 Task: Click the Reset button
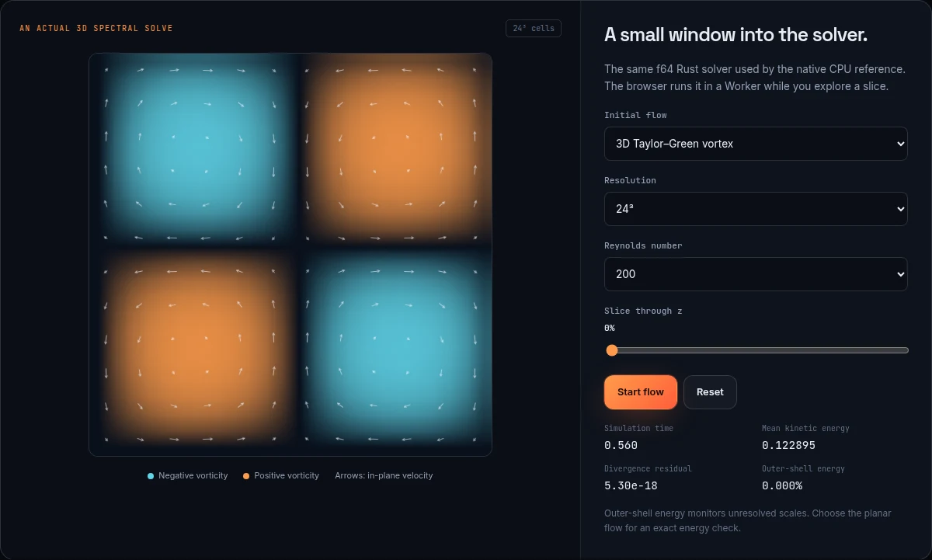tap(710, 392)
